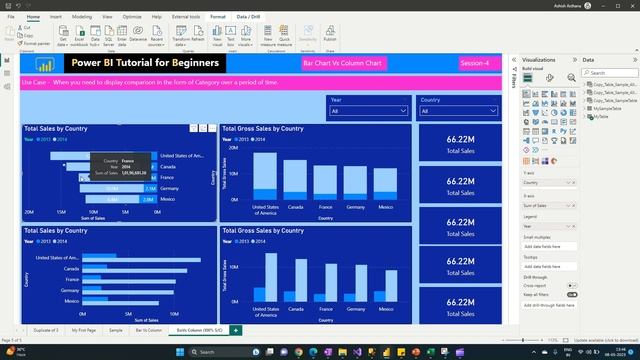Toggle the Keep all filters switch
Viewport: 640px width, 360px height.
point(572,295)
